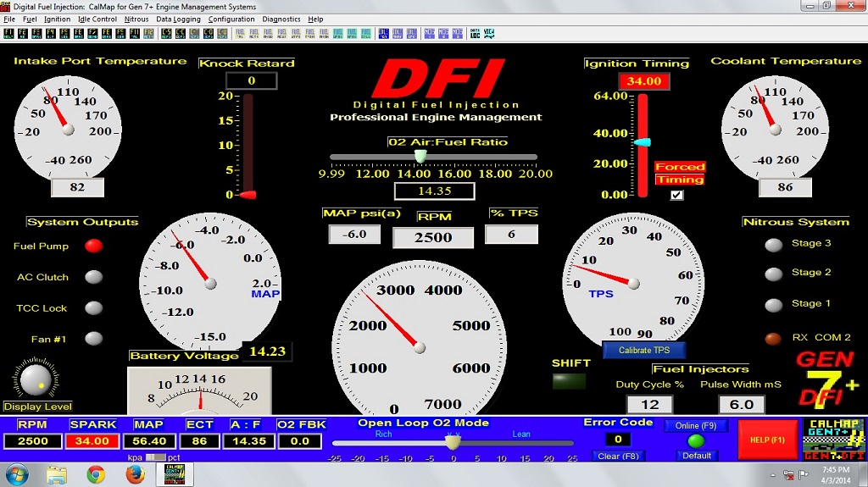Open the Idle Control menu
Viewport: 868px width, 487px height.
tap(97, 19)
